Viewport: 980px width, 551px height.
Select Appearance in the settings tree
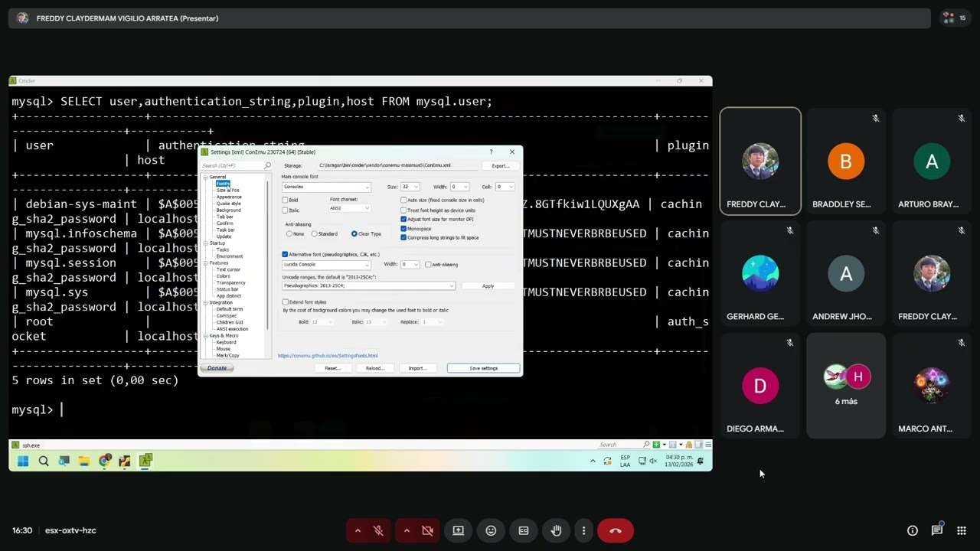click(229, 197)
